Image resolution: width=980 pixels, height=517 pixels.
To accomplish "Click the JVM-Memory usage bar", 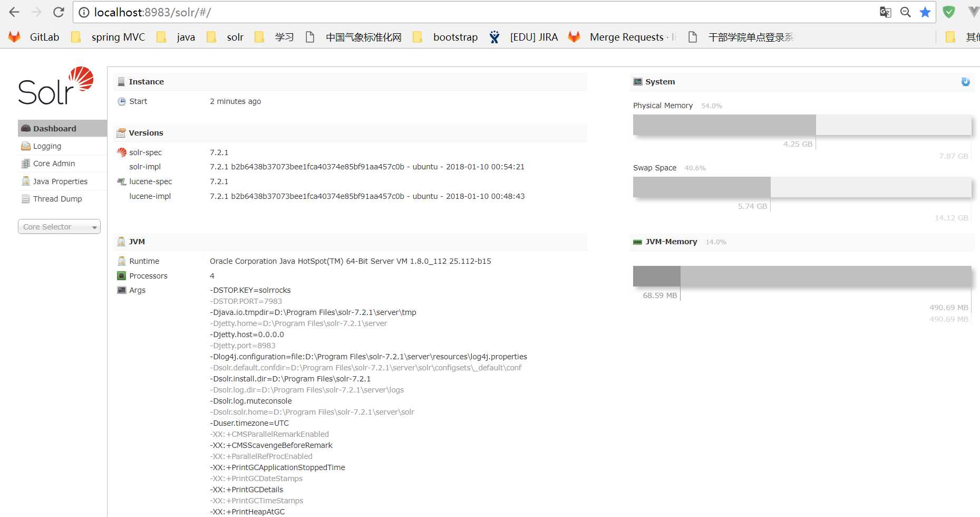I will (x=802, y=276).
